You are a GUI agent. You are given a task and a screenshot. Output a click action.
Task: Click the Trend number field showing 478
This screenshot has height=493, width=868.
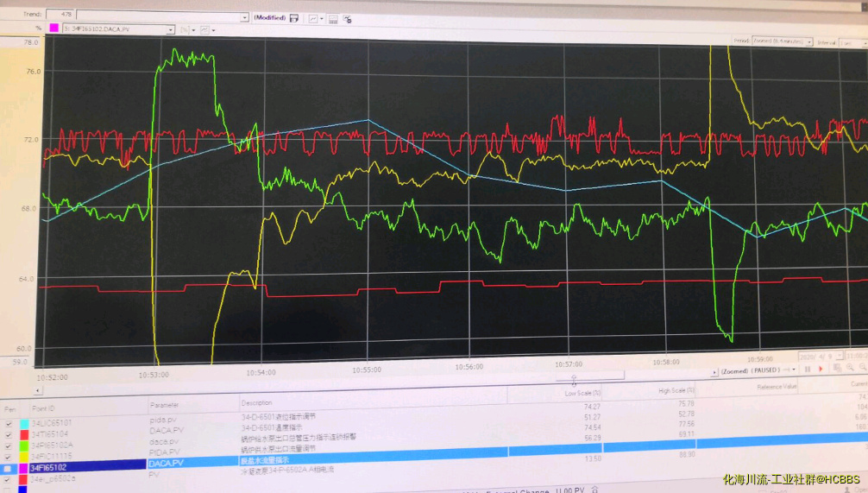pos(60,14)
